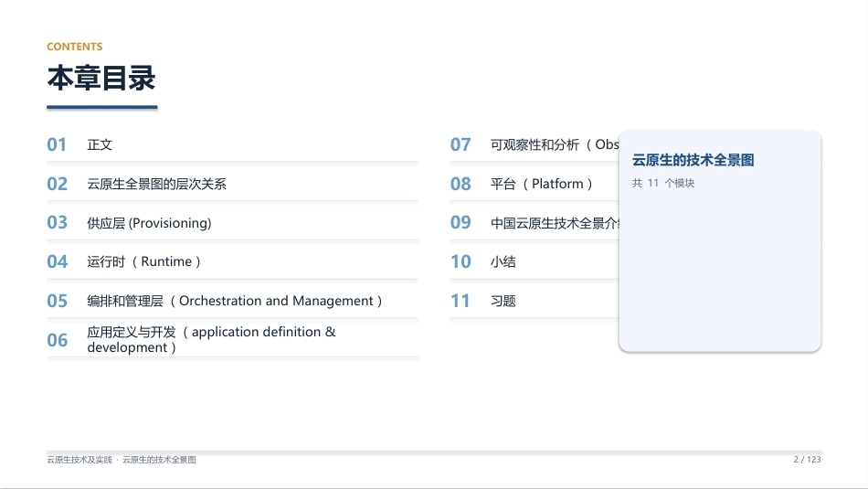Click the number 11 in contents
The width and height of the screenshot is (868, 489).
[460, 301]
